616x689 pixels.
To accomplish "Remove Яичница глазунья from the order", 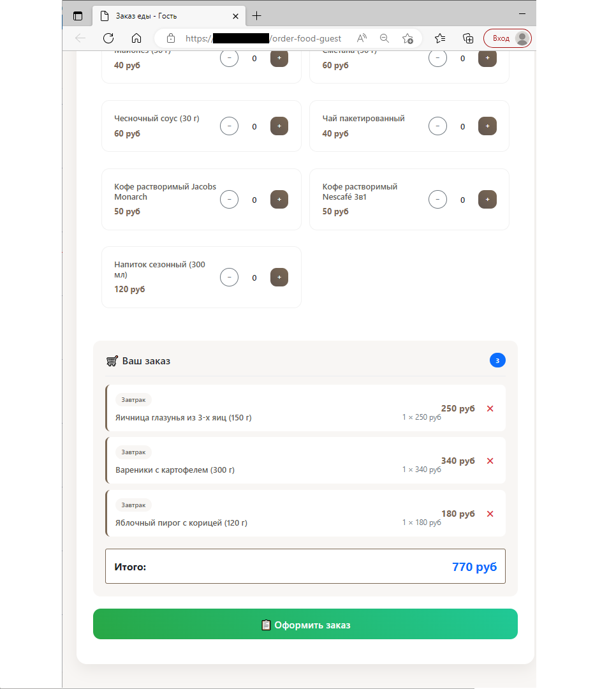I will (x=490, y=408).
